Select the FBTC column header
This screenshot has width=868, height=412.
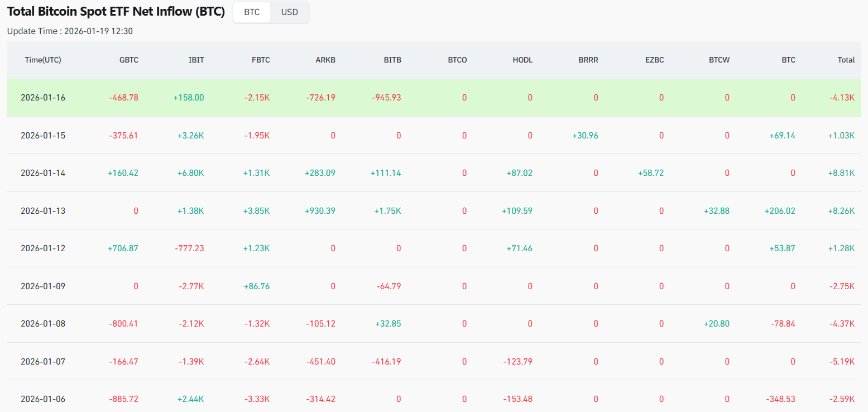(x=261, y=60)
